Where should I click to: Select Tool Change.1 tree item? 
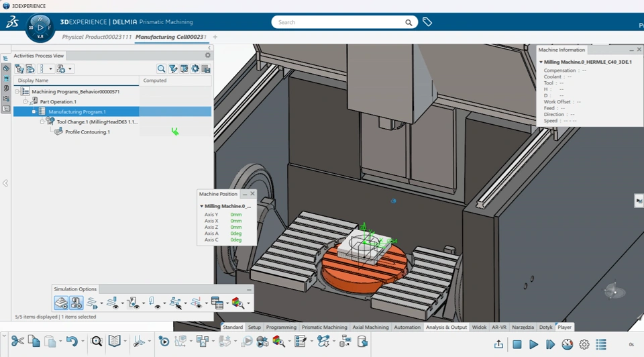point(97,122)
